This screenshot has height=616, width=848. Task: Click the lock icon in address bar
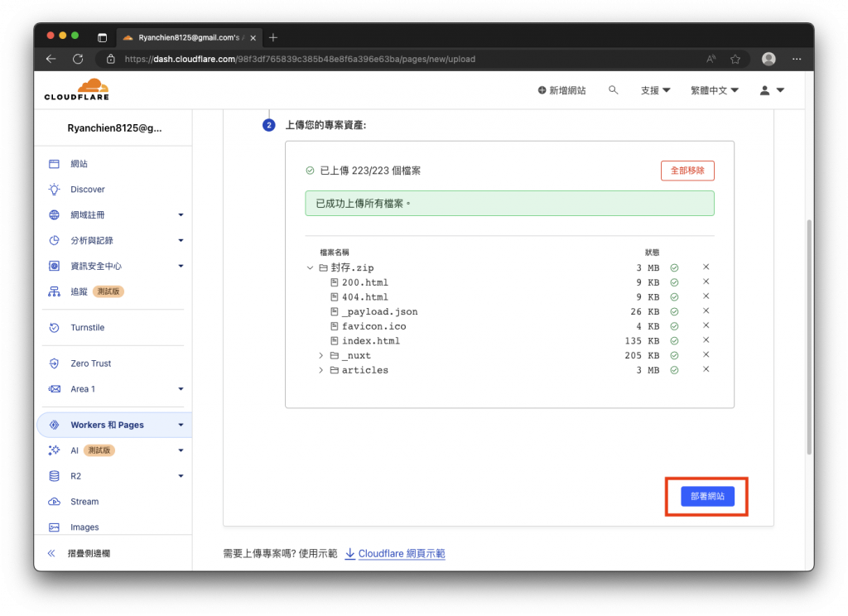111,59
